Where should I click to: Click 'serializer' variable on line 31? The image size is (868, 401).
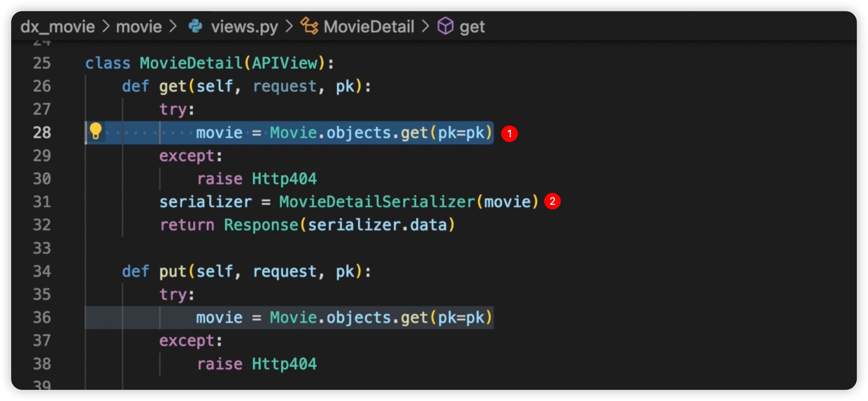(x=206, y=202)
